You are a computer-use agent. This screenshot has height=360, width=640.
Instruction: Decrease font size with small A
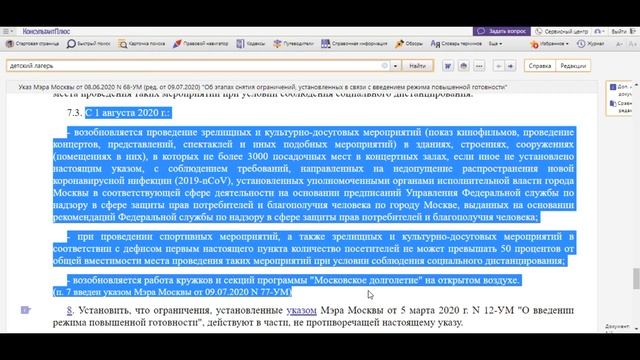[619, 44]
